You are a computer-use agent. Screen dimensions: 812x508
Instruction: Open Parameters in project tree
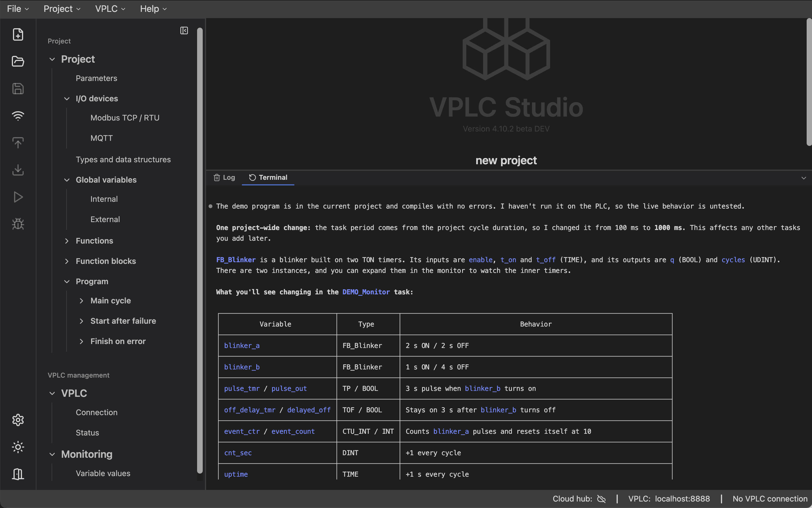click(x=96, y=78)
